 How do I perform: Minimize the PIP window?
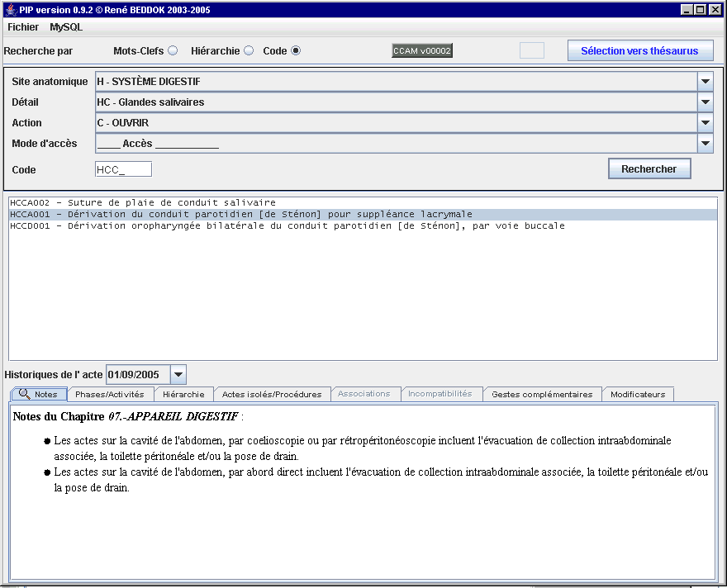687,10
